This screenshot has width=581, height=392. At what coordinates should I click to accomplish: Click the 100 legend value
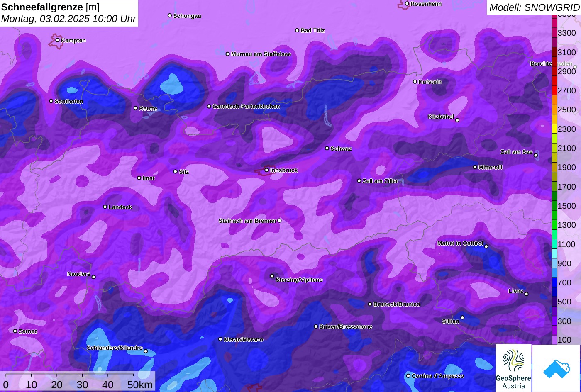tap(564, 340)
